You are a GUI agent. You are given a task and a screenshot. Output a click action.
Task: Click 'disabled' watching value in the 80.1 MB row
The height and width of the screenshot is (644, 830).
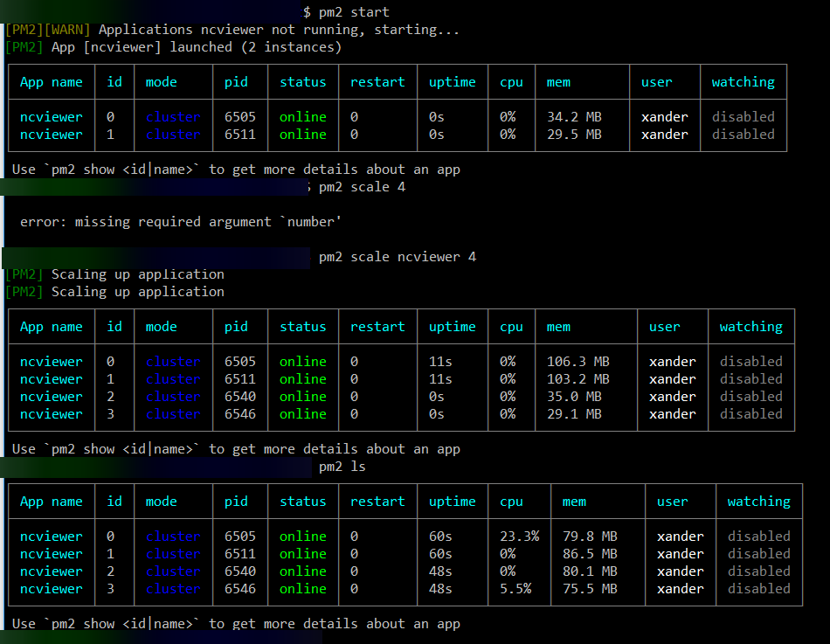tap(759, 571)
